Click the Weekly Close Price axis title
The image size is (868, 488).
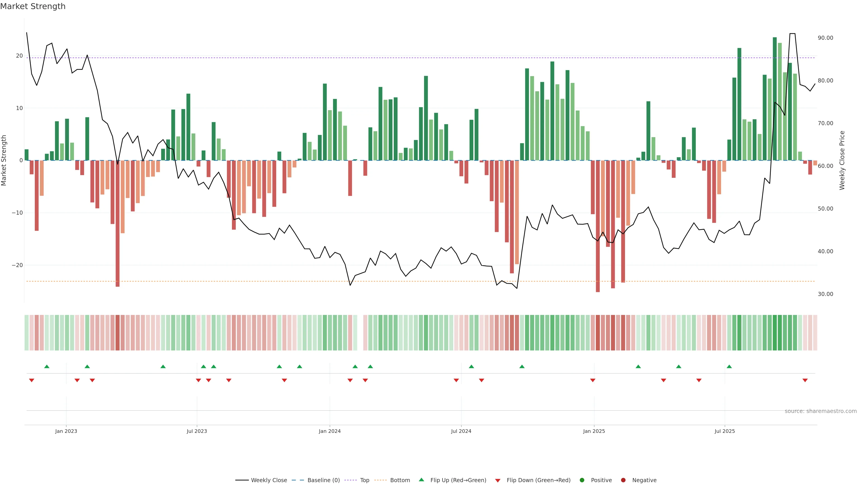[x=842, y=160]
